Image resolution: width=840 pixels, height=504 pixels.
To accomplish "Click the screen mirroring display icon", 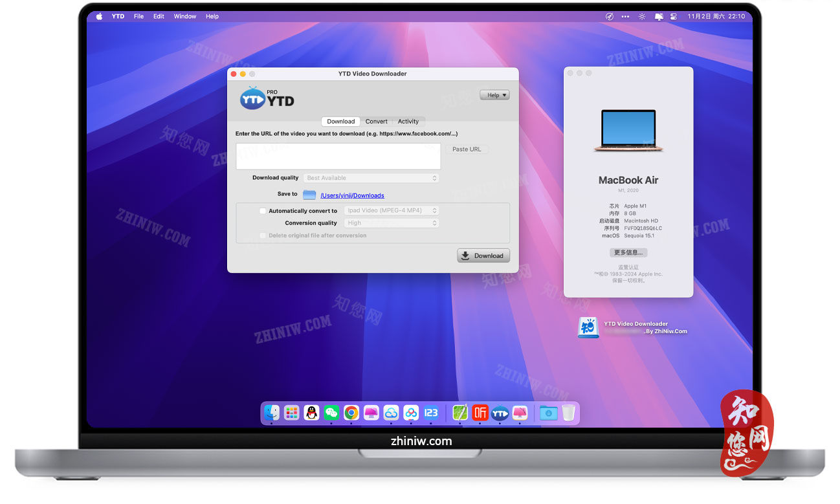I will coord(659,16).
